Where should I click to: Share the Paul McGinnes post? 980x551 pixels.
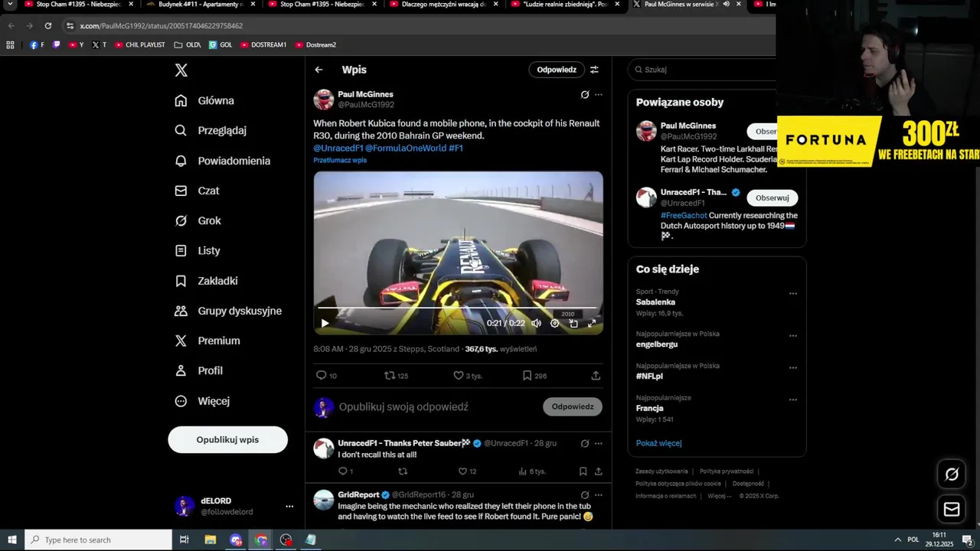[596, 376]
